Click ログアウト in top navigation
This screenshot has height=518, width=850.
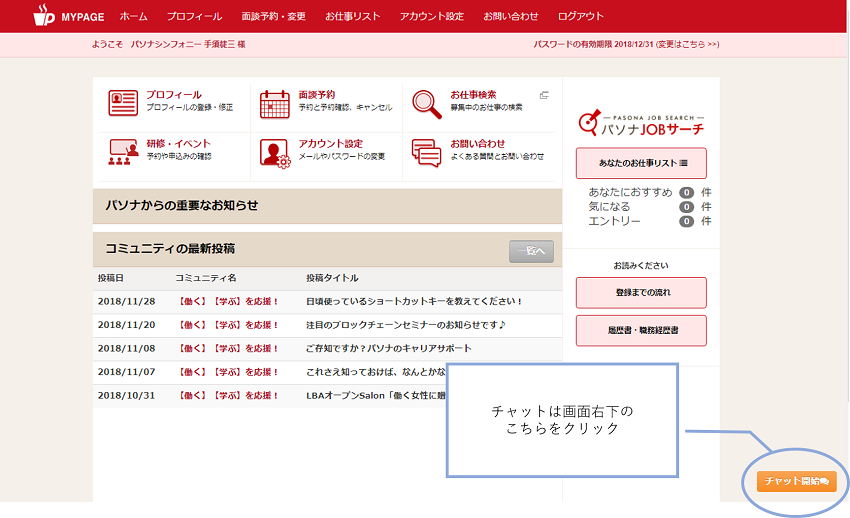581,16
